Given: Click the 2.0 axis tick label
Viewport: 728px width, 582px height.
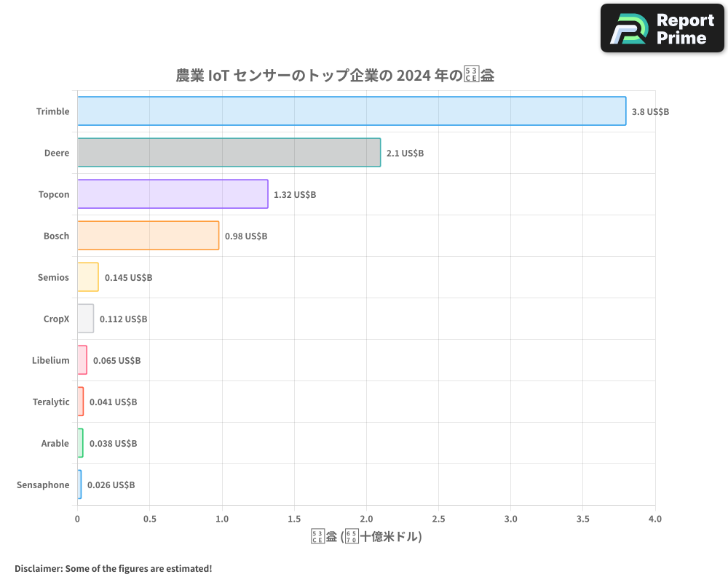Looking at the screenshot, I should point(366,519).
